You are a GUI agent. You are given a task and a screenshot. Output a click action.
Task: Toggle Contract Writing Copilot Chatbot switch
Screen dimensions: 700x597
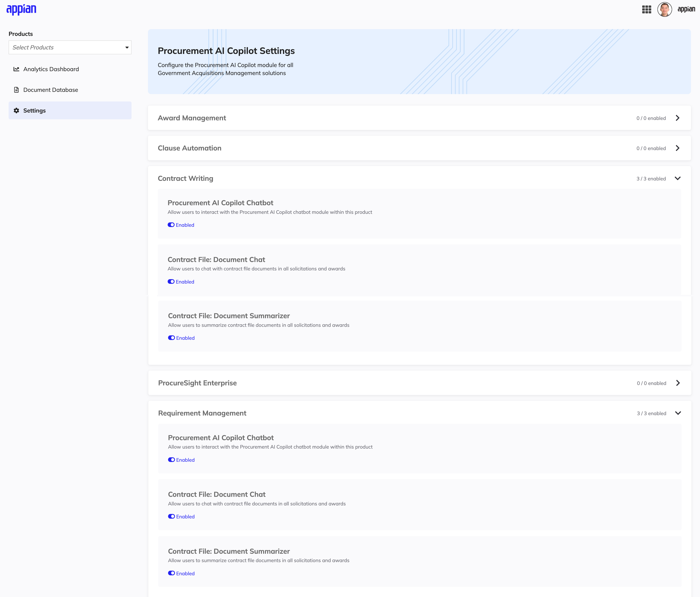click(x=171, y=225)
